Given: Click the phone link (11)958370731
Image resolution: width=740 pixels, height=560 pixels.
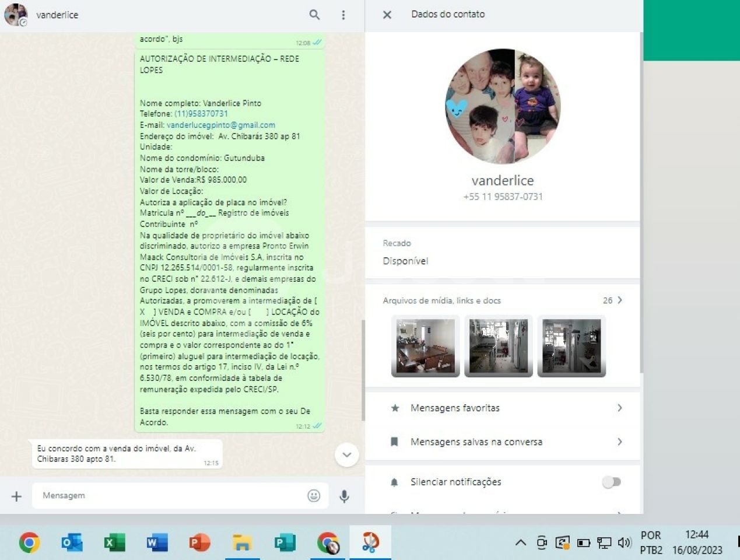Looking at the screenshot, I should click(201, 114).
